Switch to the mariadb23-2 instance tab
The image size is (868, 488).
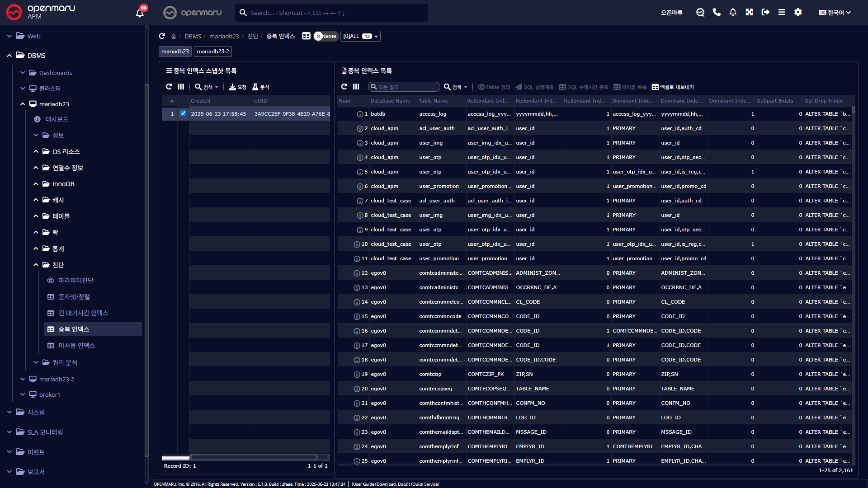coord(213,52)
